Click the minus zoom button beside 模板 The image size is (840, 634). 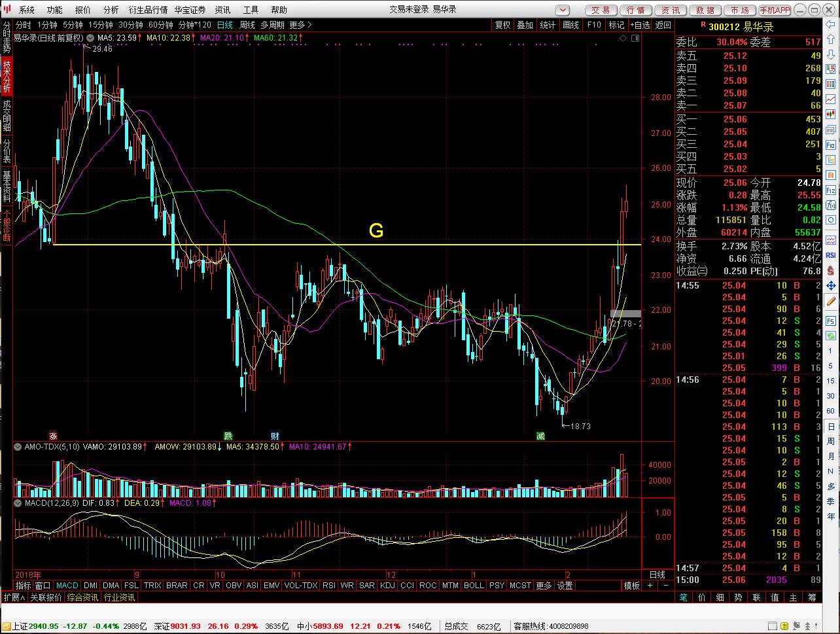tap(666, 586)
